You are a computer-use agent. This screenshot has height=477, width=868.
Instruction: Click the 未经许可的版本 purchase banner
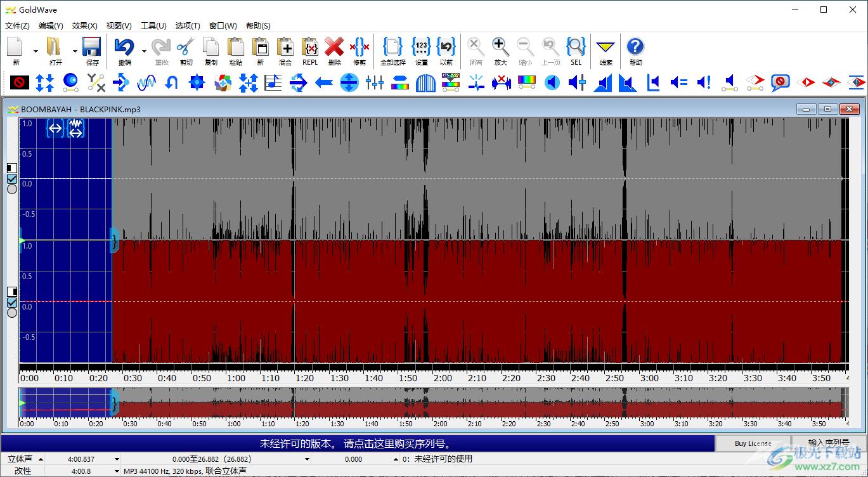coord(358,443)
